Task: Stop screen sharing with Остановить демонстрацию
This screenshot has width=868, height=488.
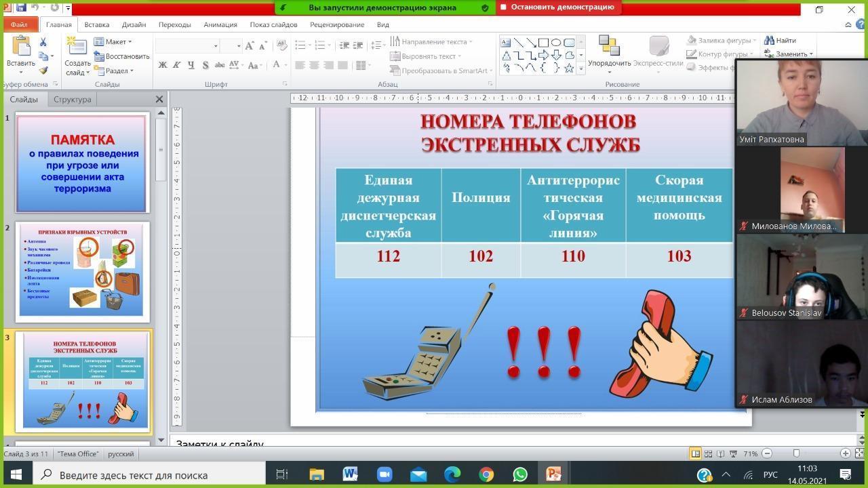Action: coord(557,7)
